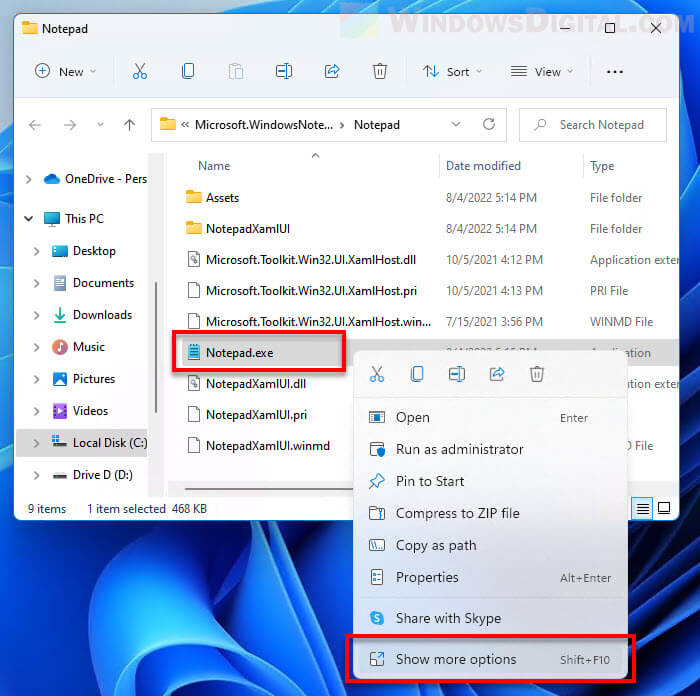700x696 pixels.
Task: Open the New item menu
Action: tap(66, 71)
